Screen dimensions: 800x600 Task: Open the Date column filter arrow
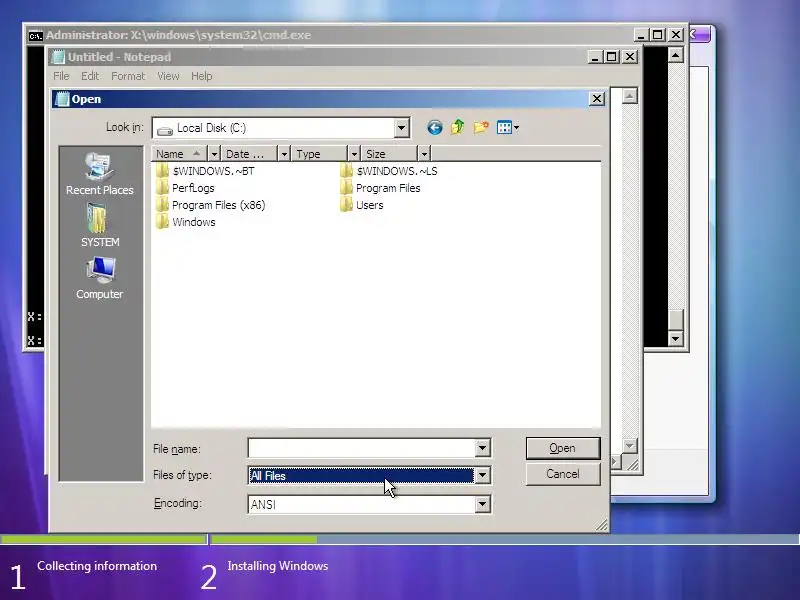(x=284, y=154)
